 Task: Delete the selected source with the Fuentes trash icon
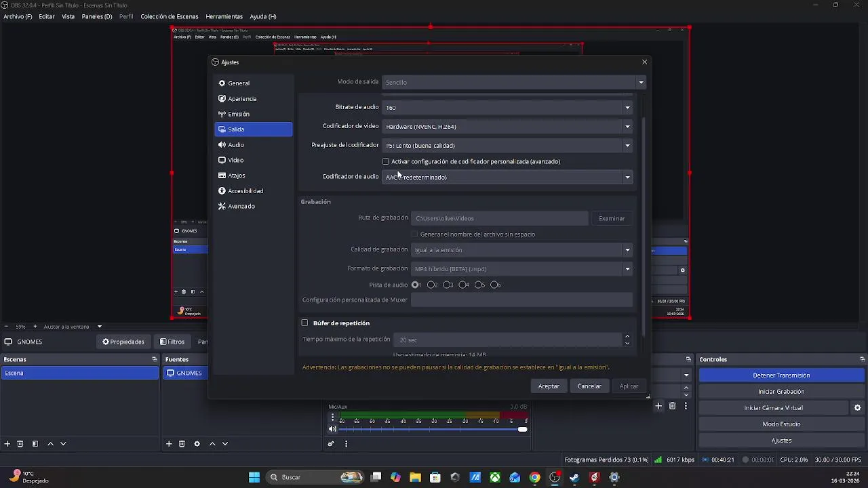(182, 444)
